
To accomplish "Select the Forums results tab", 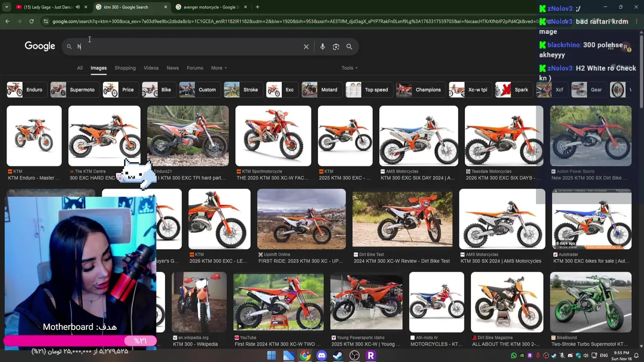I will 195,68.
